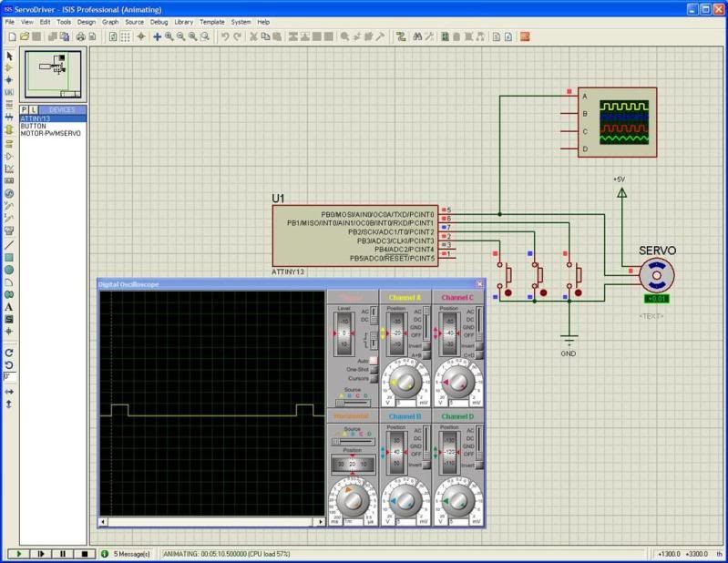Toggle Channel A Invert button
728x563 pixels.
426,346
